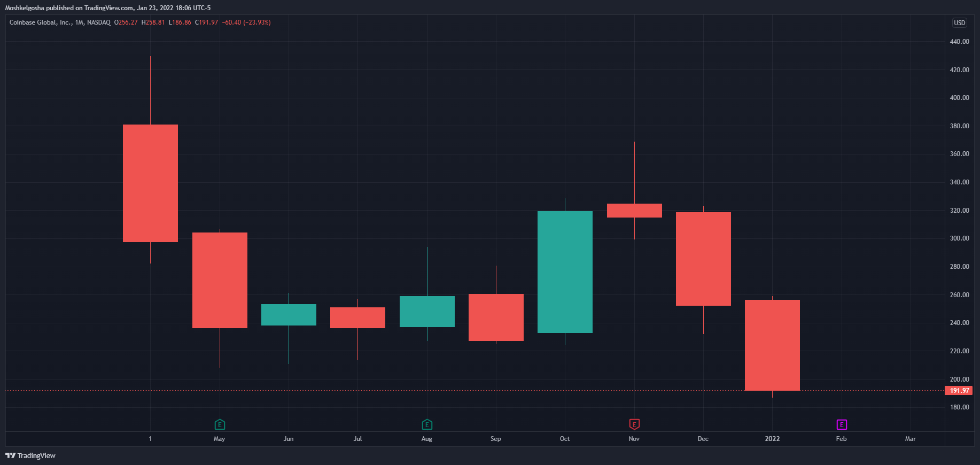Click the 320.00 price axis label
This screenshot has height=465, width=980.
959,211
